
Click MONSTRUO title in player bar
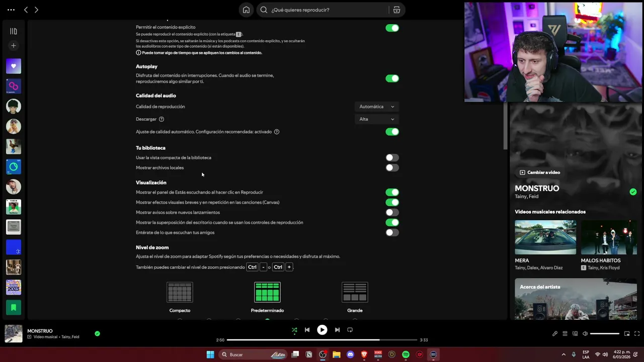tap(40, 331)
